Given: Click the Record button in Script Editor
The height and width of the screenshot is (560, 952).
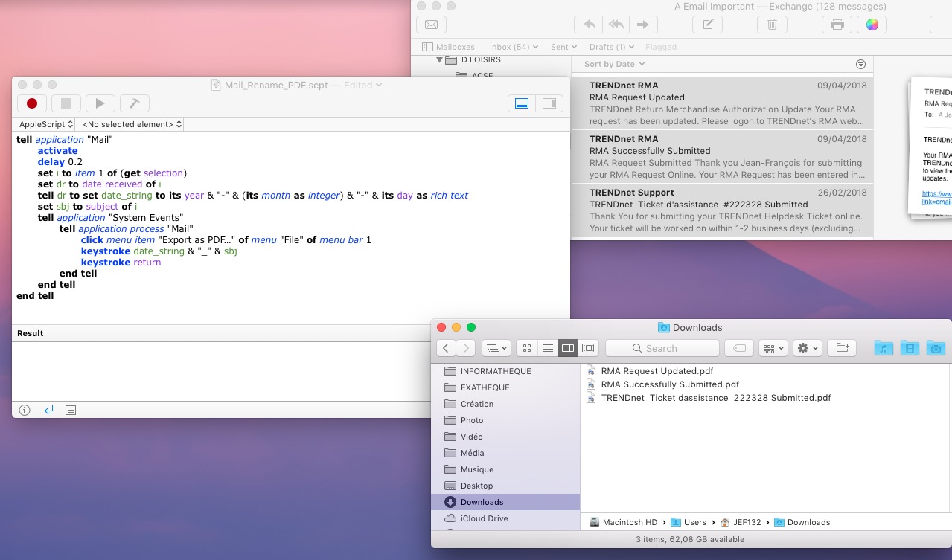Looking at the screenshot, I should click(32, 103).
